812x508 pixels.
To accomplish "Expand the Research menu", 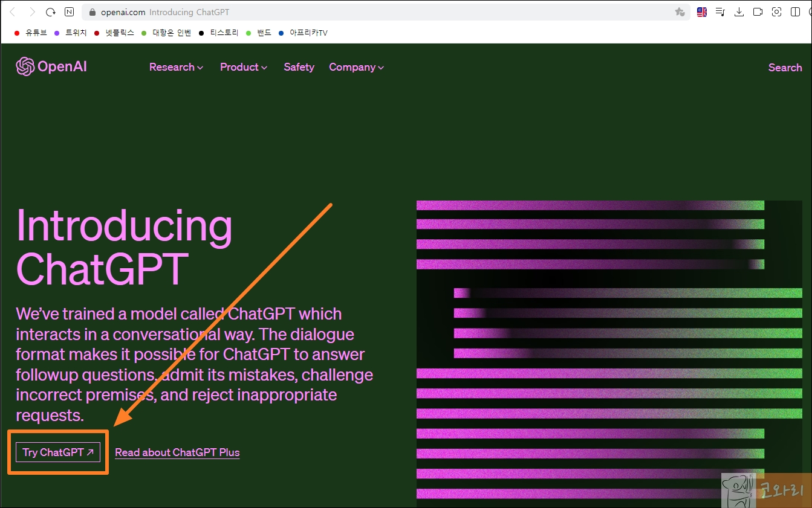I will [x=176, y=67].
